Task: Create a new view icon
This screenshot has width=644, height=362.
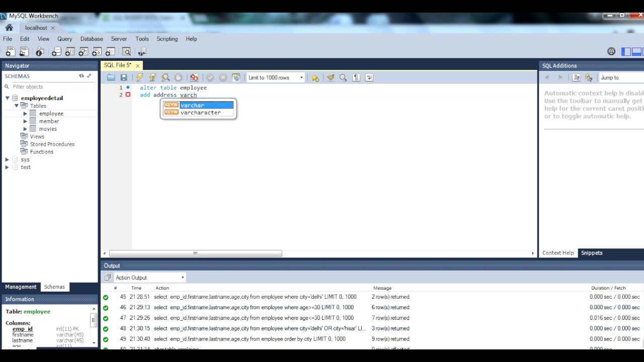Action: [x=84, y=51]
